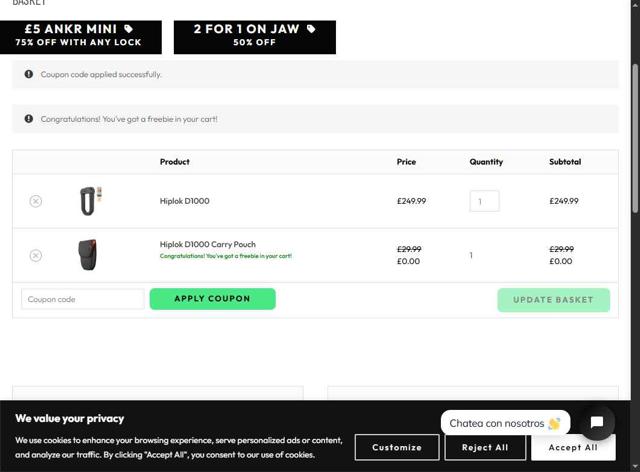This screenshot has height=472, width=640.
Task: Open the 2 FOR 1 ON JAW banner
Action: [x=255, y=37]
